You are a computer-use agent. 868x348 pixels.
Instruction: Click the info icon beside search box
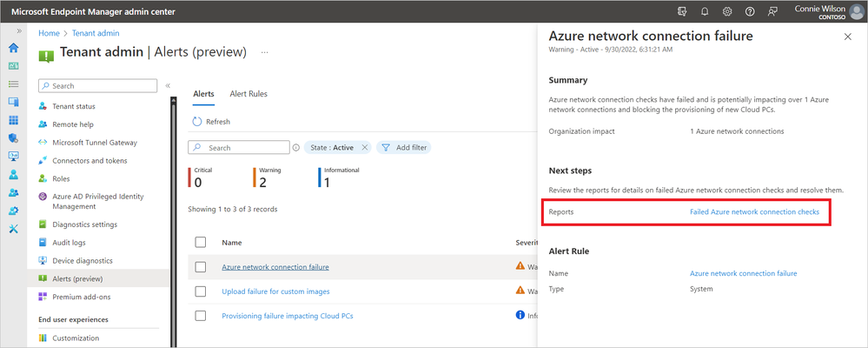pos(296,148)
